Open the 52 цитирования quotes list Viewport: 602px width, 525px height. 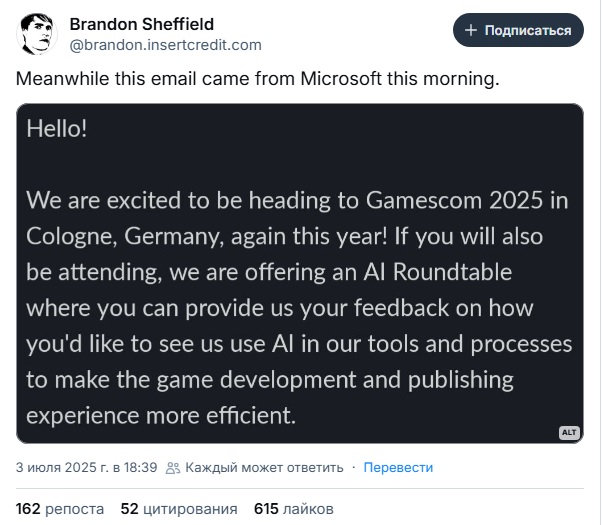[179, 508]
